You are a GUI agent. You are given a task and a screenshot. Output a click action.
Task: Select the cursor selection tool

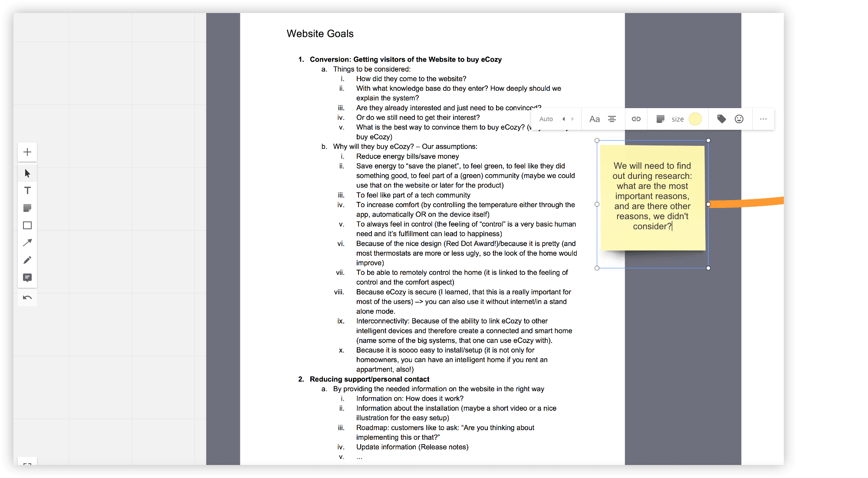[x=27, y=173]
